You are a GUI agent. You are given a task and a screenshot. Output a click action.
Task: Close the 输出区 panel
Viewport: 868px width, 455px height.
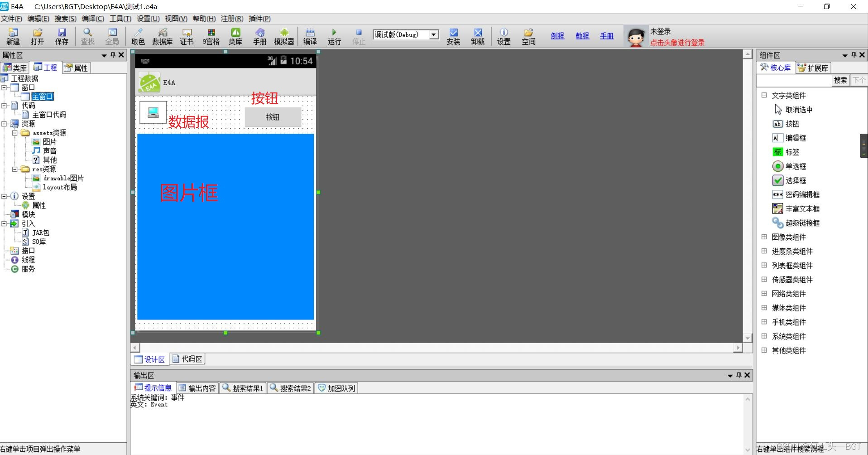747,375
